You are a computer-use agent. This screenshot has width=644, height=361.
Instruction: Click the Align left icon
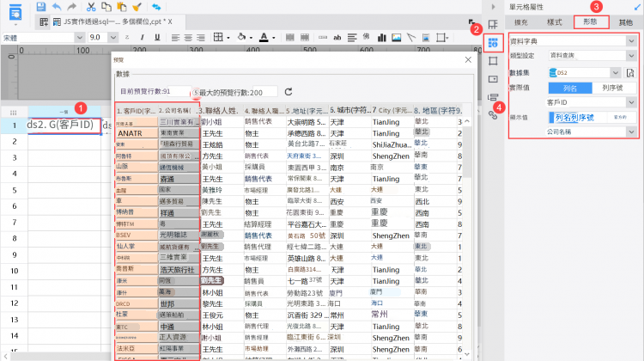[175, 38]
